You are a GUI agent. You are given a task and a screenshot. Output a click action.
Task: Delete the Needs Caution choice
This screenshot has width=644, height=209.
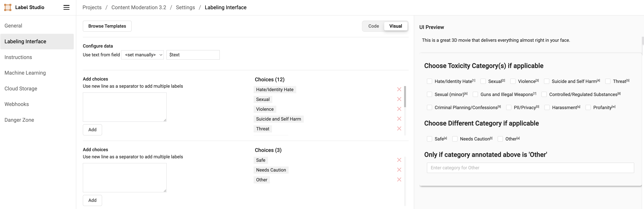399,170
